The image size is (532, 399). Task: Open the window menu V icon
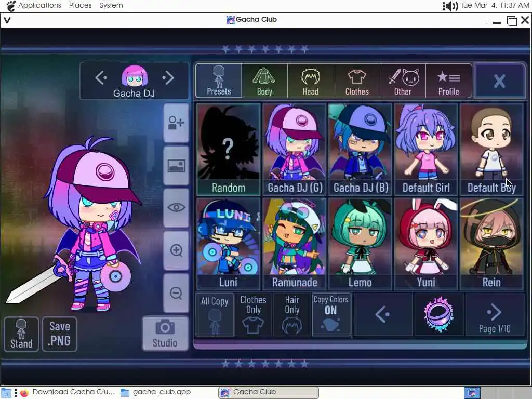7,20
